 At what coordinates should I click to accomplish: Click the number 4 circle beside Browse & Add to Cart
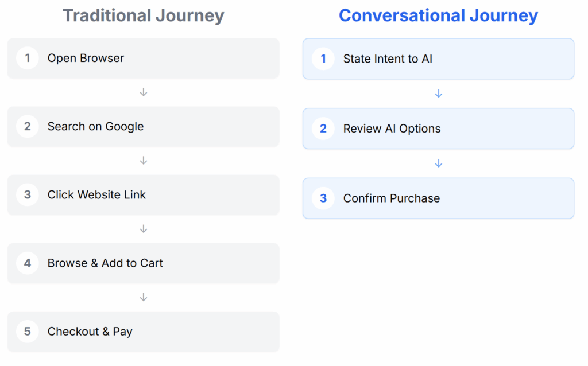point(28,263)
